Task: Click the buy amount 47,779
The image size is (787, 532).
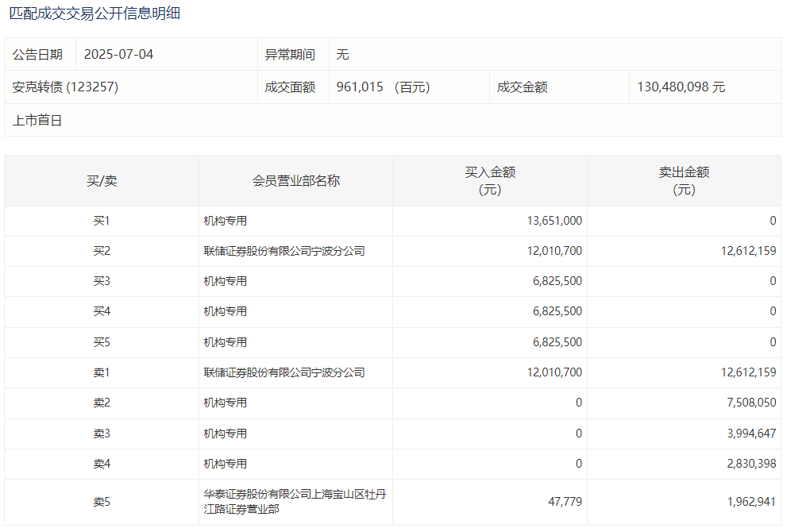Action: coord(565,502)
